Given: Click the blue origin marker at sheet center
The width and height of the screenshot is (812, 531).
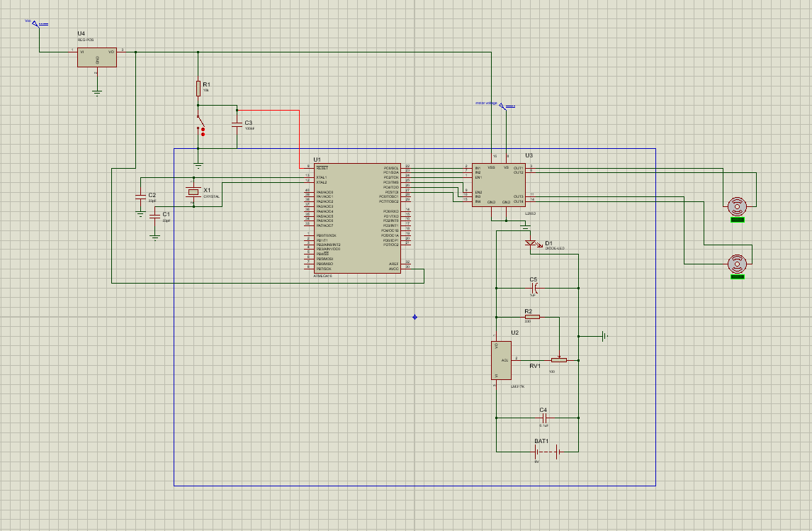Looking at the screenshot, I should [415, 317].
